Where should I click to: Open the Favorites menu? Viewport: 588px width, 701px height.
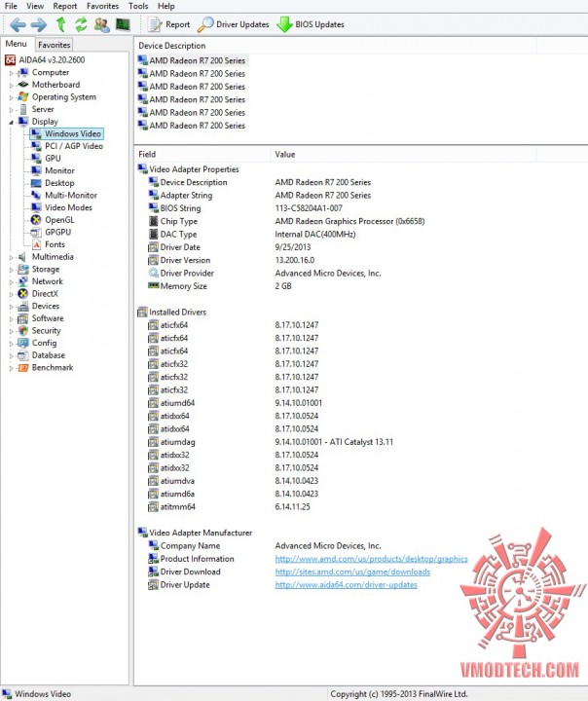coord(102,6)
